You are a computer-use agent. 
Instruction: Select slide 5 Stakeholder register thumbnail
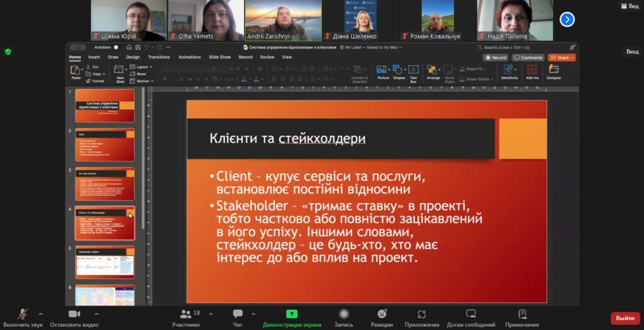[105, 262]
